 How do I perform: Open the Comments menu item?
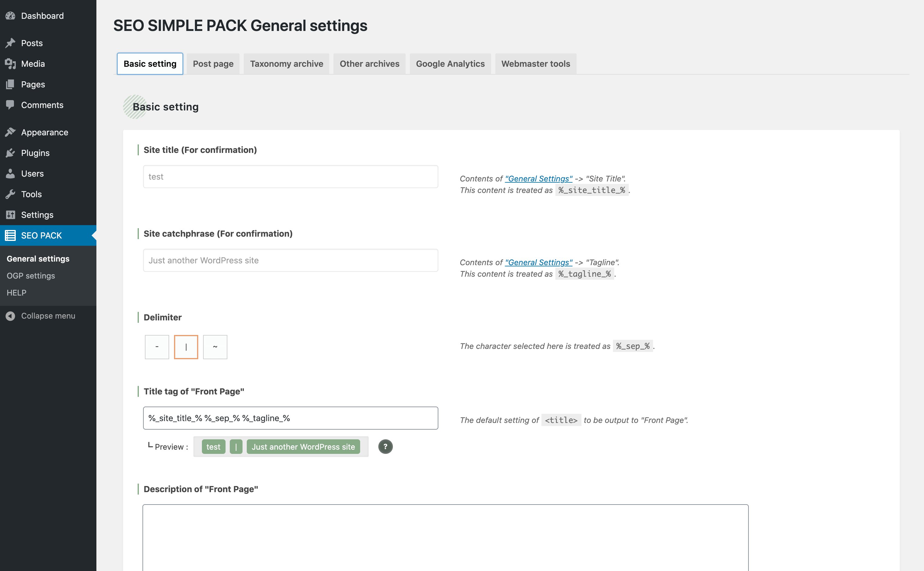(x=48, y=105)
